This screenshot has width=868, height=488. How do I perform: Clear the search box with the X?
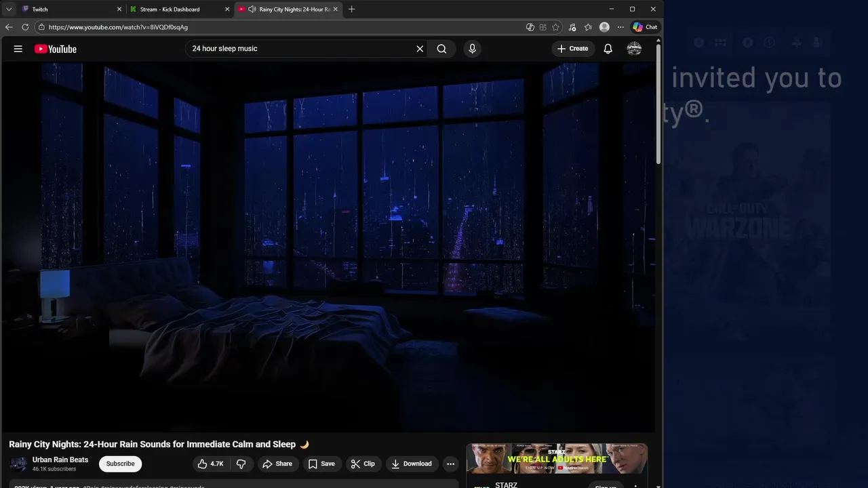click(420, 49)
